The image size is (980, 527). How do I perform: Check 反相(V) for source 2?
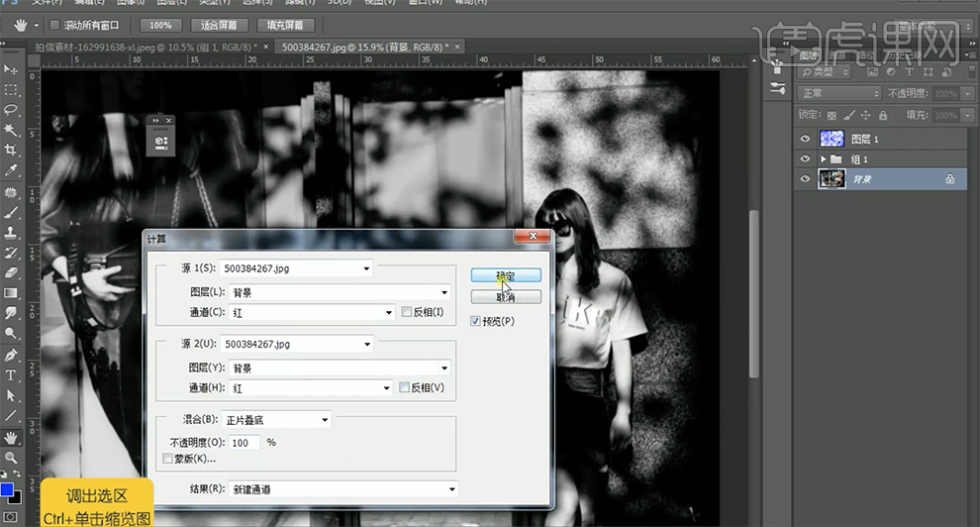[405, 387]
